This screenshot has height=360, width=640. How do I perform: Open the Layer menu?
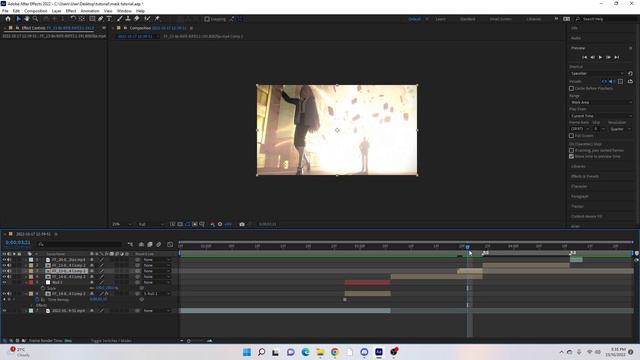[x=57, y=11]
